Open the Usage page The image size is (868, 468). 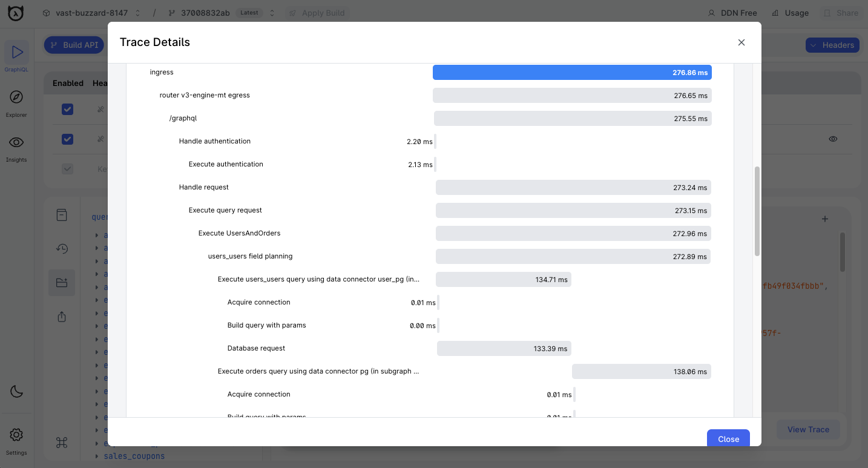[x=791, y=13]
